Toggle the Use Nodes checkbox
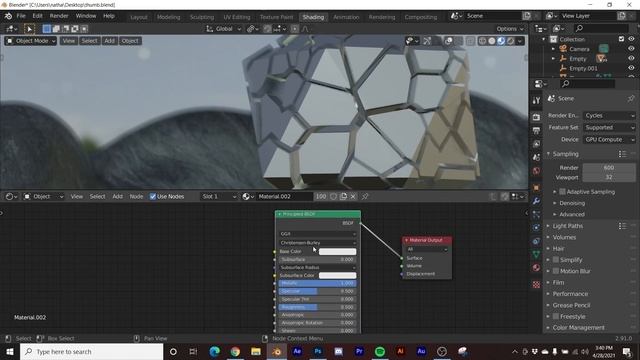 (153, 197)
